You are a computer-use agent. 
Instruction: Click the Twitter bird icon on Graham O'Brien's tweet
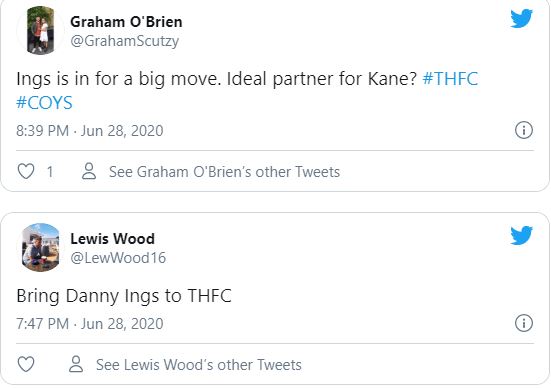[521, 18]
